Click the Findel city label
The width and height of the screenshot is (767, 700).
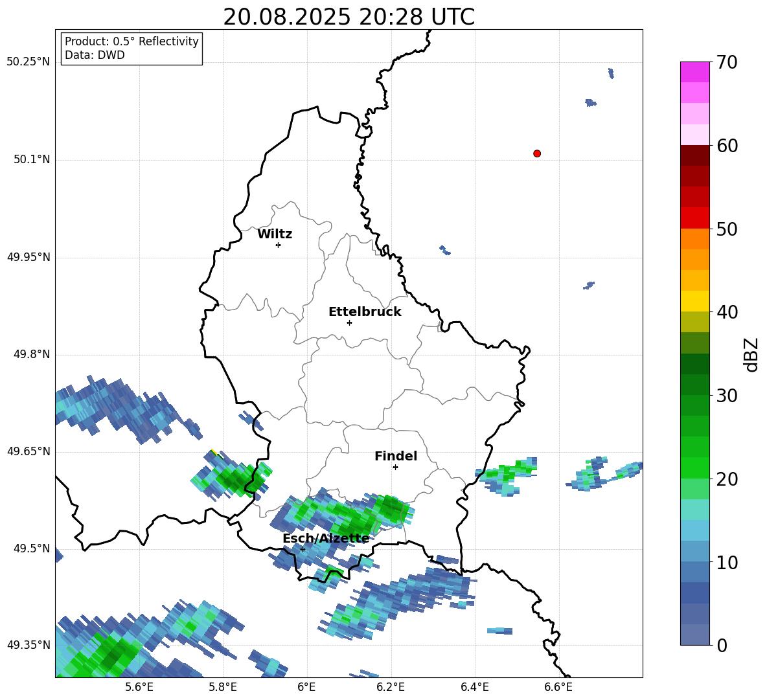coord(396,457)
